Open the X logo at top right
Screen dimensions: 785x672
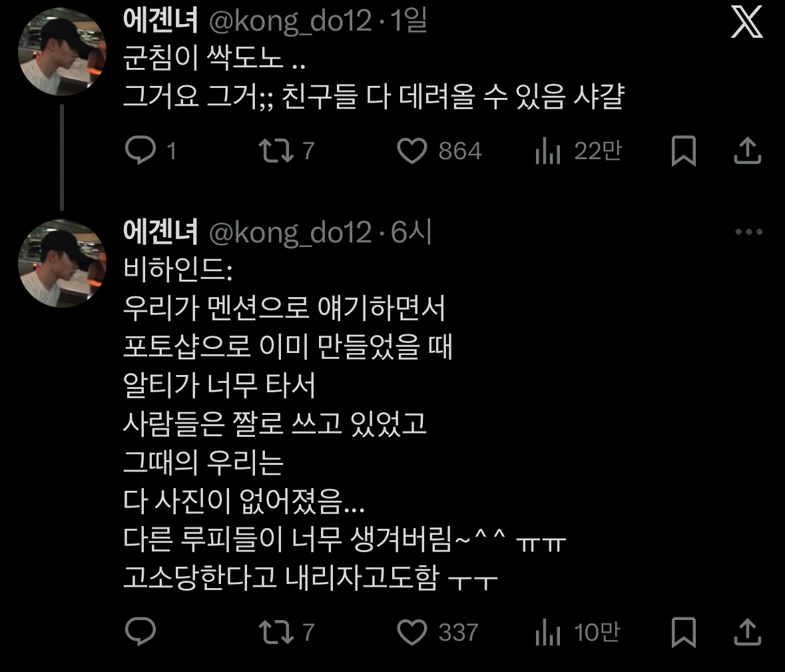point(746,21)
